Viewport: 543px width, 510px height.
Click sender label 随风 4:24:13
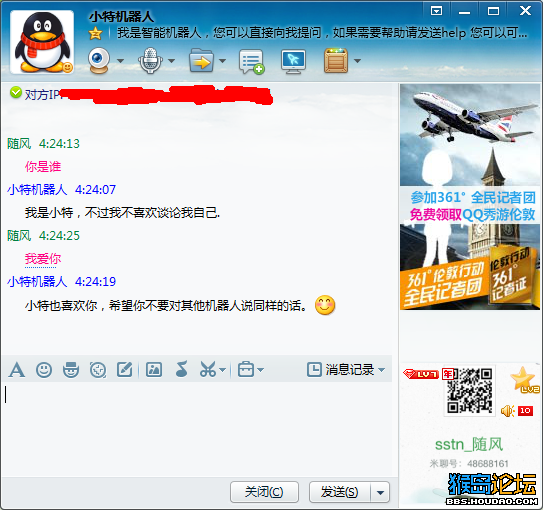point(43,143)
